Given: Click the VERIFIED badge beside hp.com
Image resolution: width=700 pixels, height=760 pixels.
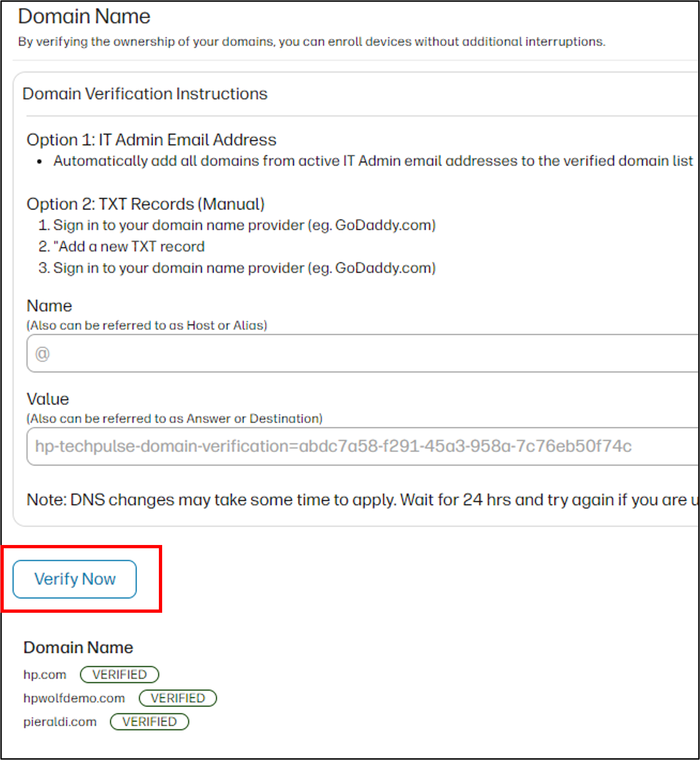Looking at the screenshot, I should pyautogui.click(x=120, y=674).
